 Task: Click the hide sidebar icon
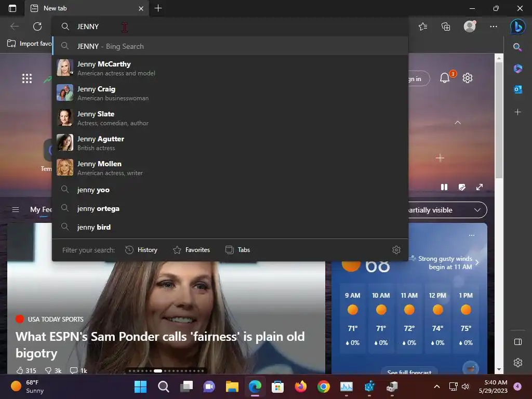pyautogui.click(x=518, y=342)
